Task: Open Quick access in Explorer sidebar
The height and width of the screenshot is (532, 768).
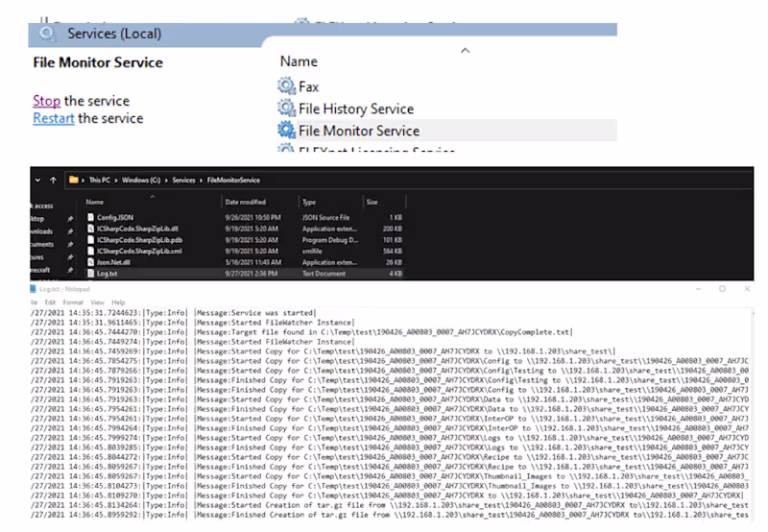Action: tap(41, 206)
